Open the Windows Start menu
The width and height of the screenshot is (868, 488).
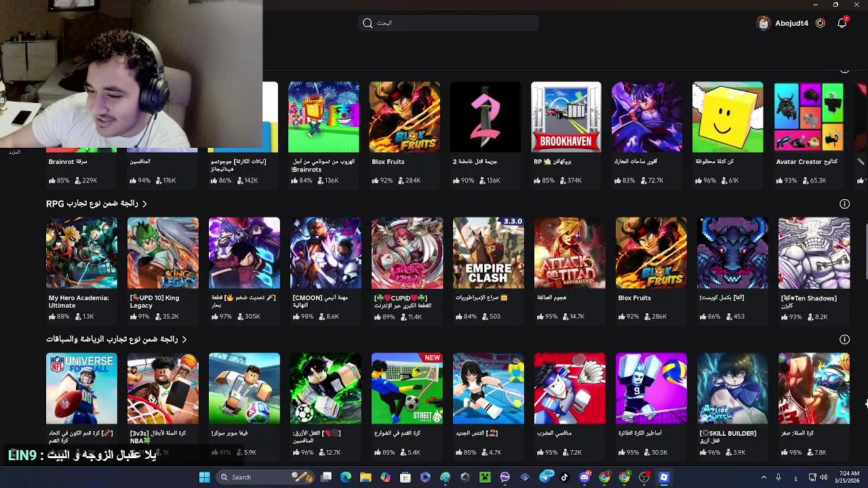204,477
